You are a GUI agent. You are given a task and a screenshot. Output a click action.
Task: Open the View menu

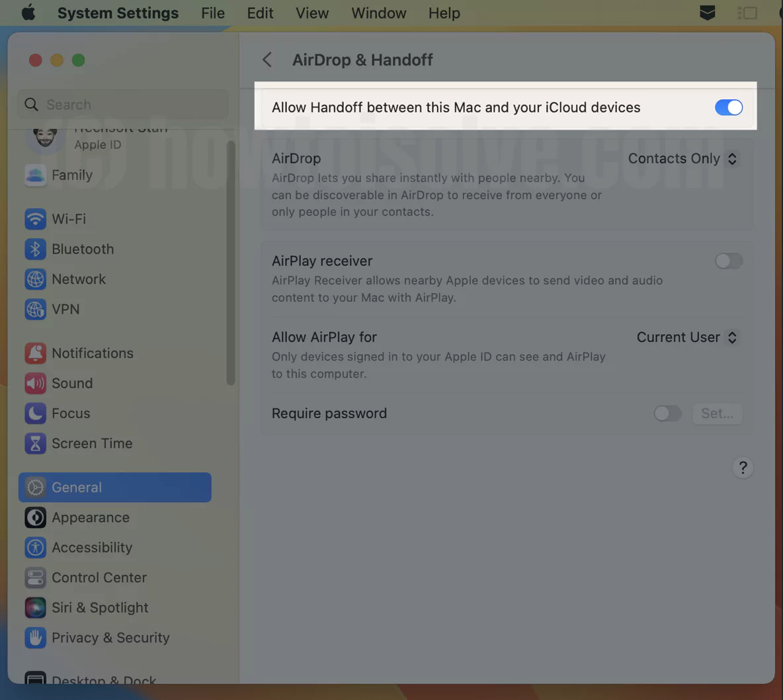point(312,13)
